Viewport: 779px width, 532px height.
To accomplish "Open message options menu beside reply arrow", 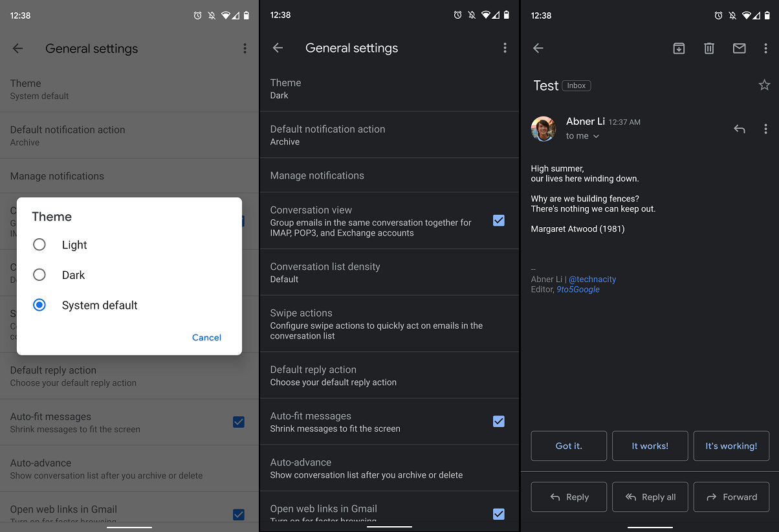I will (x=765, y=129).
